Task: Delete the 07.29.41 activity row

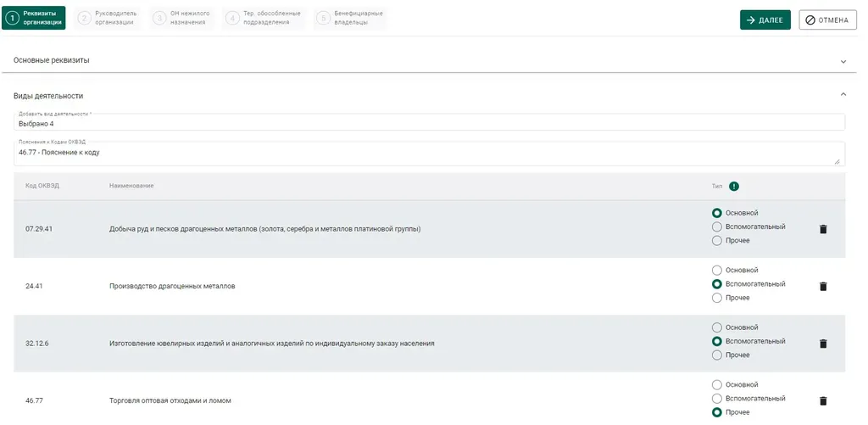Action: tap(822, 229)
